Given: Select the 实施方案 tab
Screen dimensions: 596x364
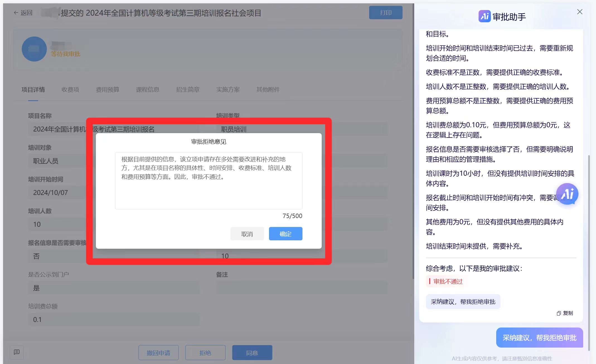Looking at the screenshot, I should pos(228,89).
